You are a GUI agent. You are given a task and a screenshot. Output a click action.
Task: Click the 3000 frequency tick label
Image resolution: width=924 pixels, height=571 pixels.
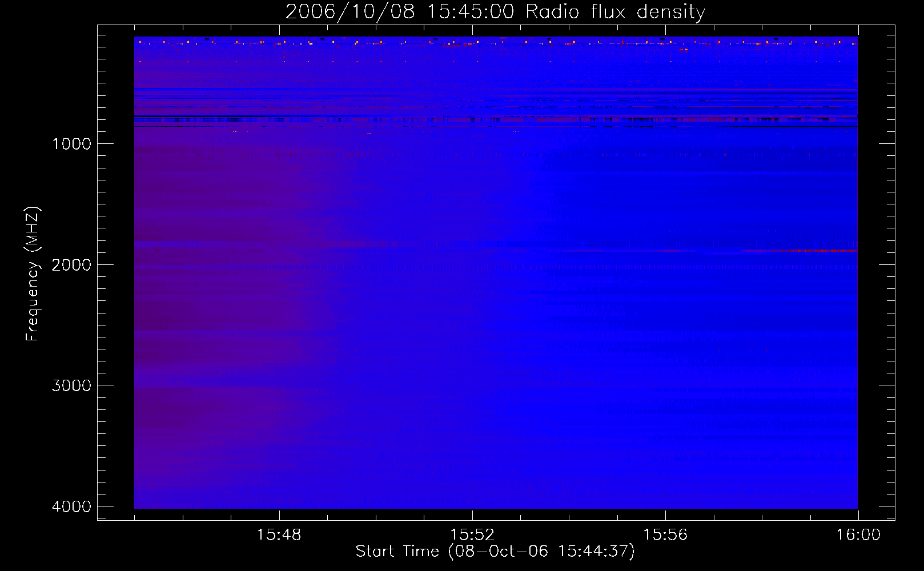[71, 385]
